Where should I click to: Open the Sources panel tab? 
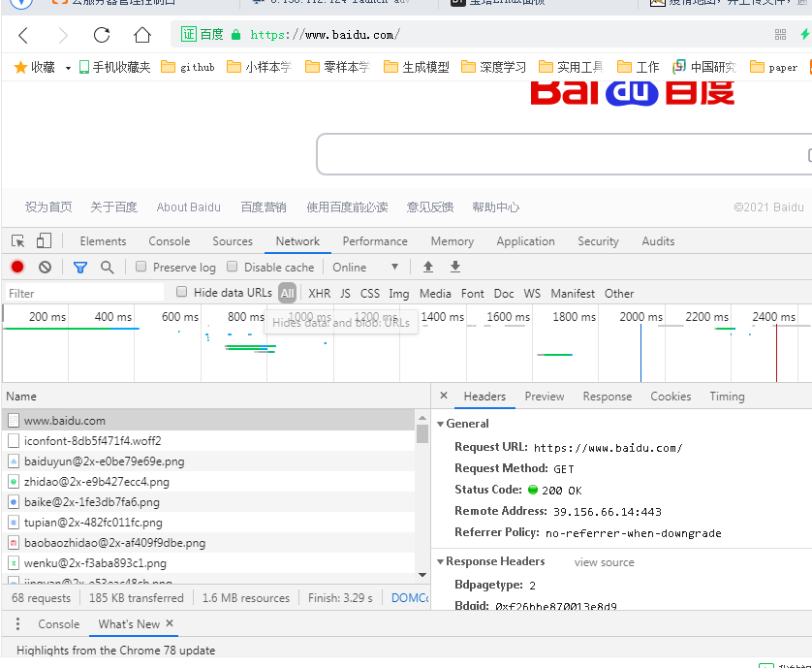tap(233, 241)
